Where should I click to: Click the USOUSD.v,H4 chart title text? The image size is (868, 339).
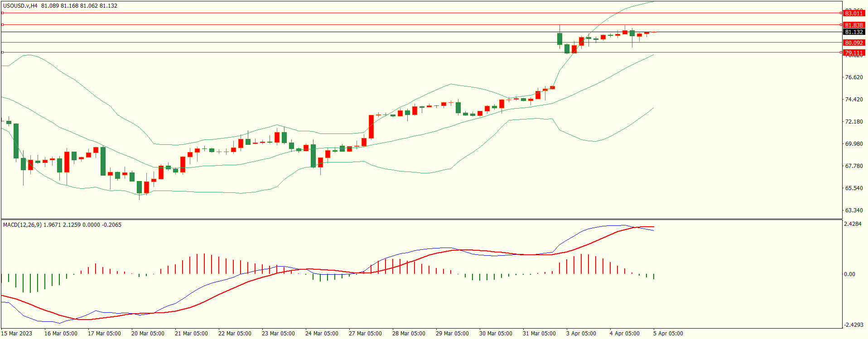click(20, 6)
